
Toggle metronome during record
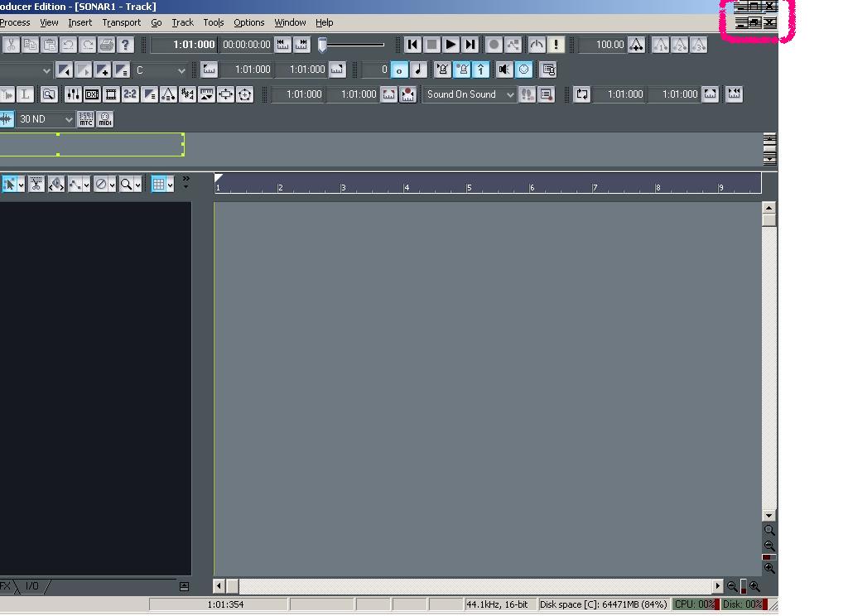(462, 70)
